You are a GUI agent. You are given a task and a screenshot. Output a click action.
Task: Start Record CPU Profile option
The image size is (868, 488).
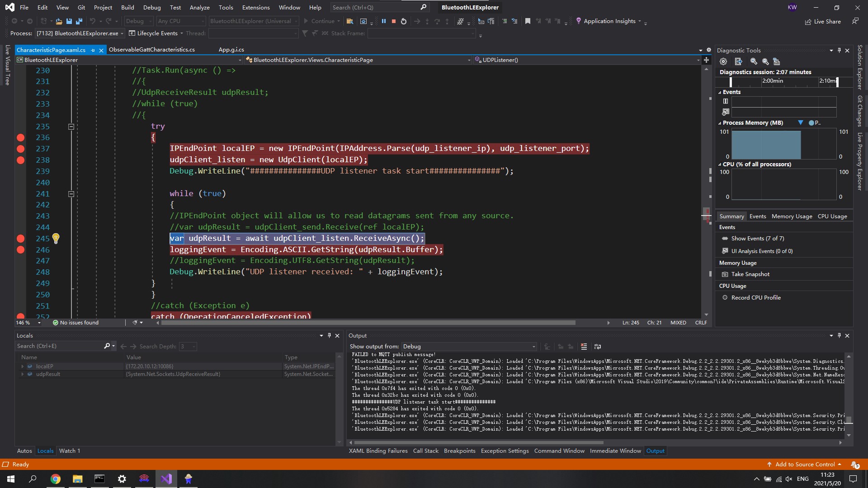tap(752, 298)
